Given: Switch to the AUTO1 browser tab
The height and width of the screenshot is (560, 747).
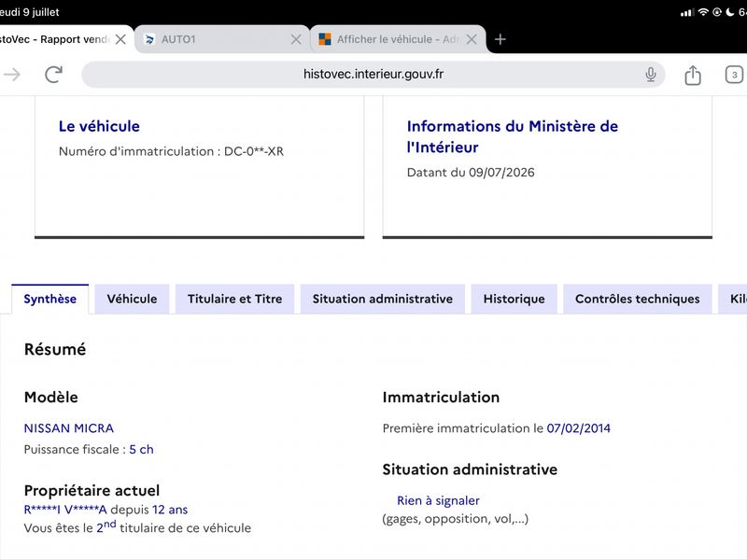Looking at the screenshot, I should point(215,39).
